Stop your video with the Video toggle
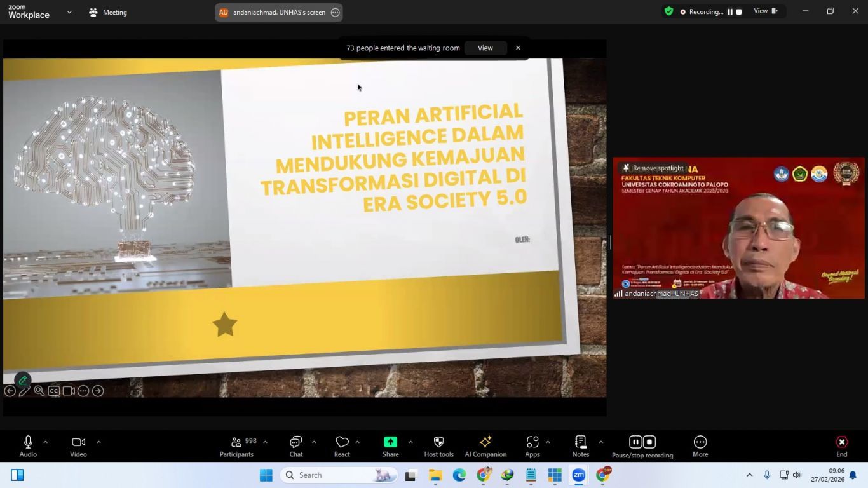 pos(78,445)
